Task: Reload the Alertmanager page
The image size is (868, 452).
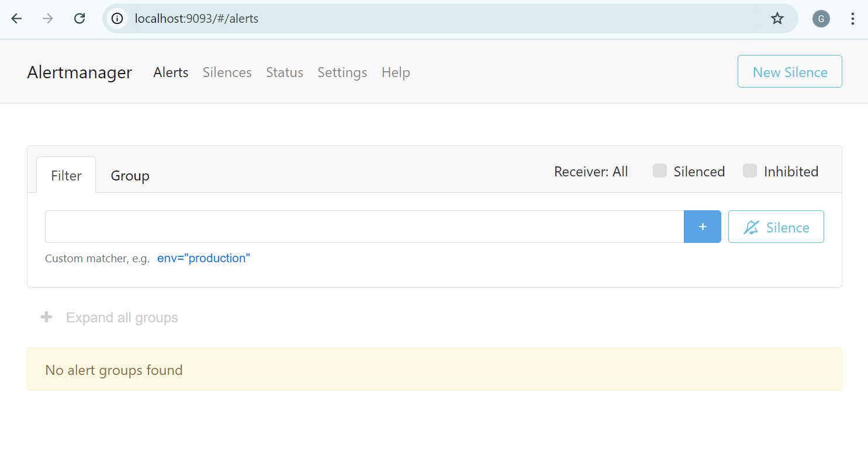Action: 79,19
